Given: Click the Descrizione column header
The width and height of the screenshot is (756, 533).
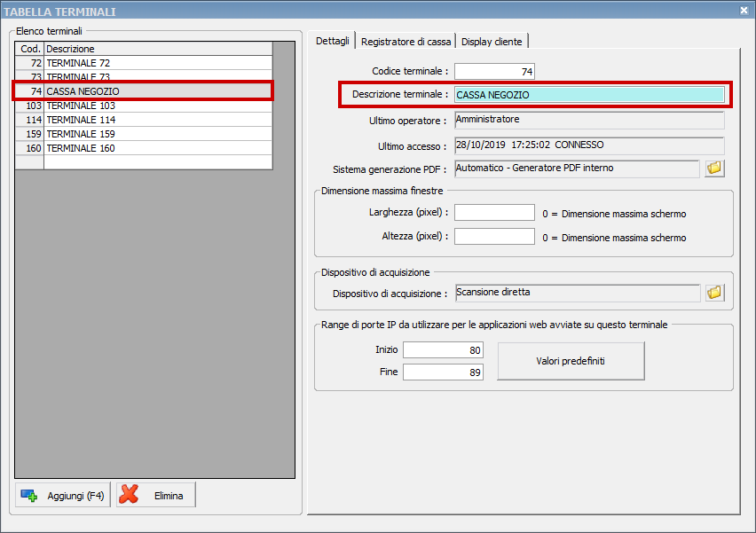Looking at the screenshot, I should 158,49.
